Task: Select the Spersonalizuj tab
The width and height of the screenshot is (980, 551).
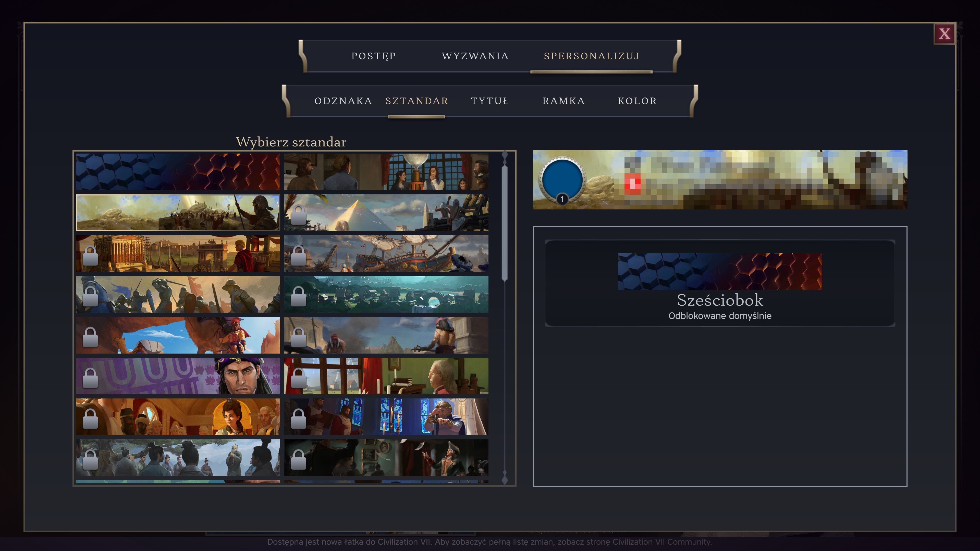Action: click(592, 56)
